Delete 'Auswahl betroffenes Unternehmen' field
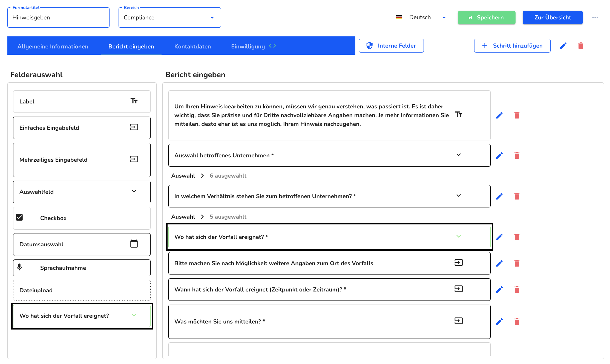The width and height of the screenshot is (610, 364). click(517, 155)
